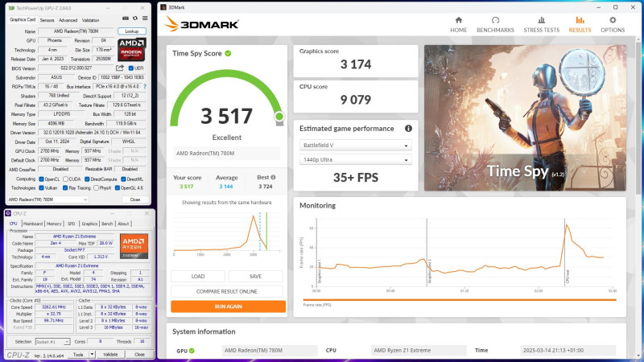This screenshot has width=644, height=362.
Task: Click the Graphics score value 3 174
Action: (x=356, y=64)
